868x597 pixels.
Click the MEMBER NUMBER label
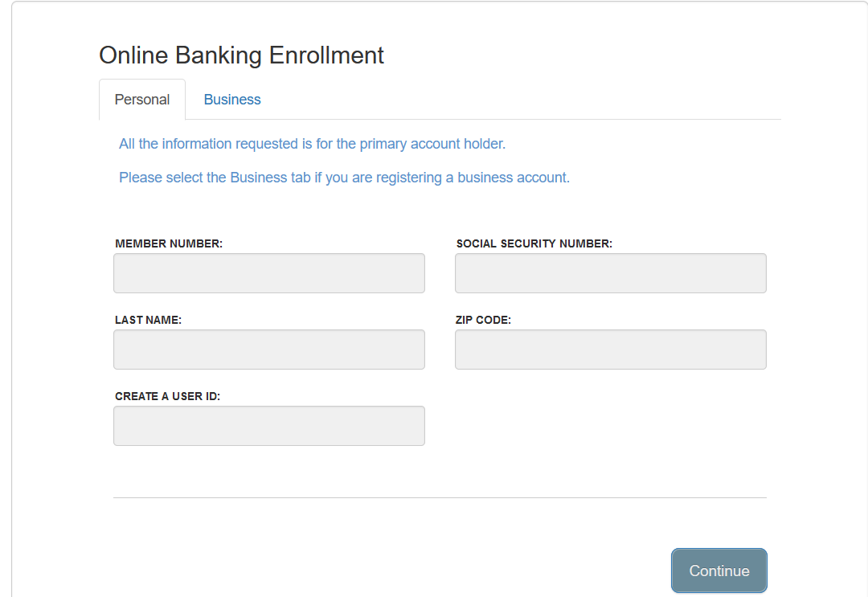169,243
